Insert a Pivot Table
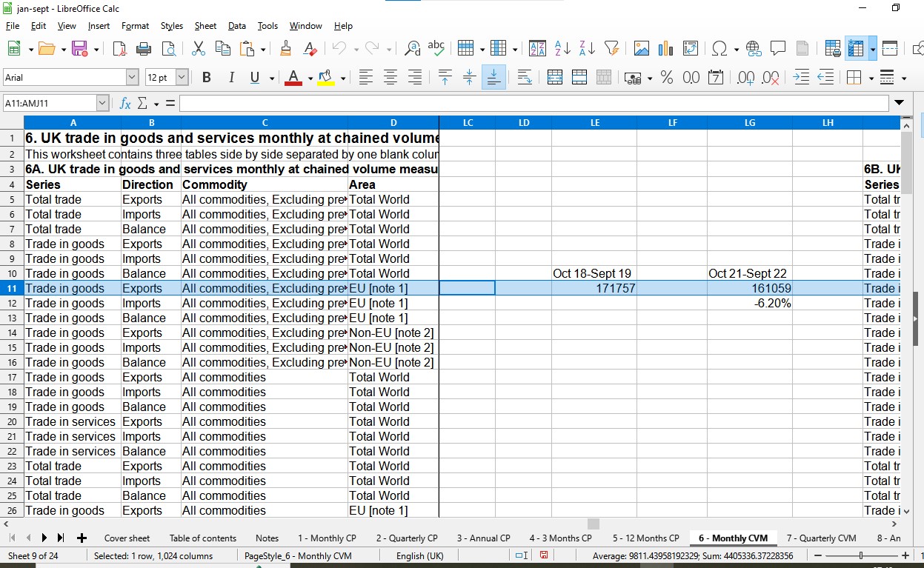Viewport: 924px width, 568px height. point(691,49)
